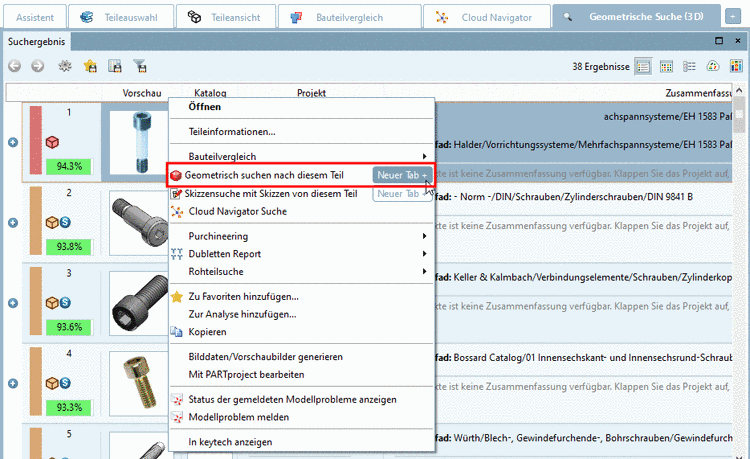
Task: Open the Bauteilvergleich submenu
Action: point(302,156)
